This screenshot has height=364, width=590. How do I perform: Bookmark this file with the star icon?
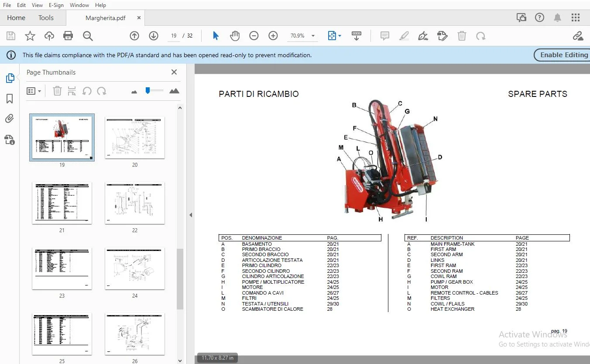[30, 36]
